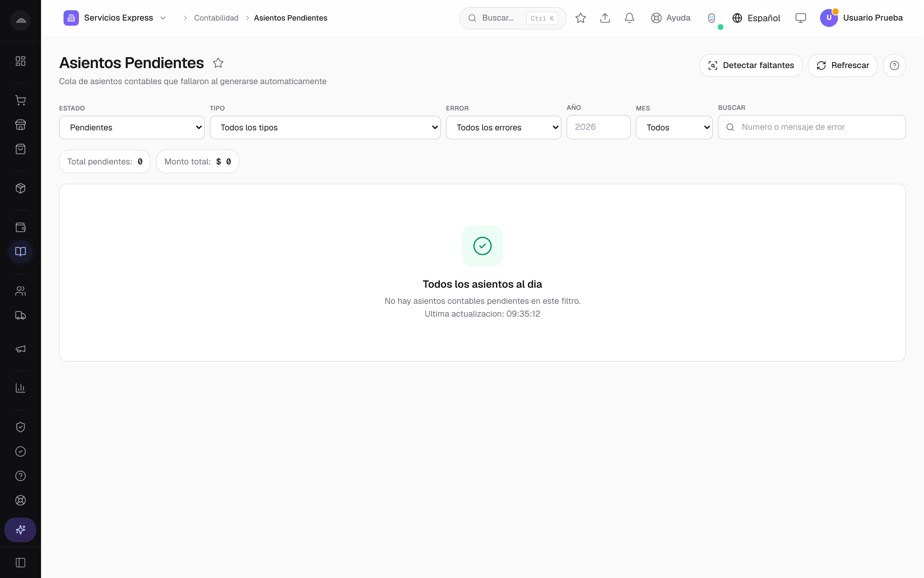Open the Error dropdown Todos los errores
The height and width of the screenshot is (578, 924).
click(x=503, y=127)
